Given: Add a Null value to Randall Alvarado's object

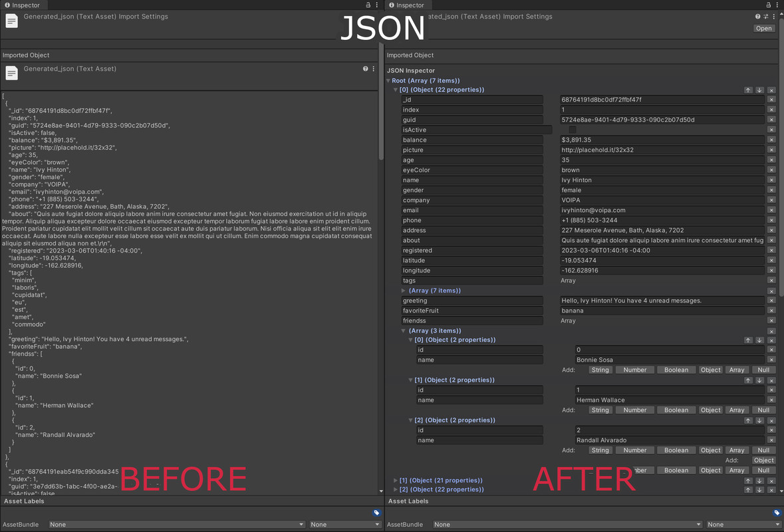Looking at the screenshot, I should pos(763,450).
